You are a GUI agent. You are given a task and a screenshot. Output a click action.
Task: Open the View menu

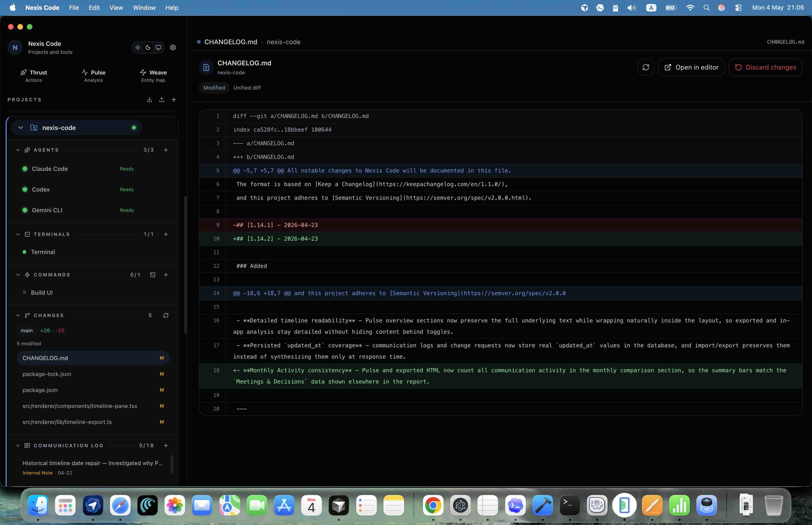116,8
